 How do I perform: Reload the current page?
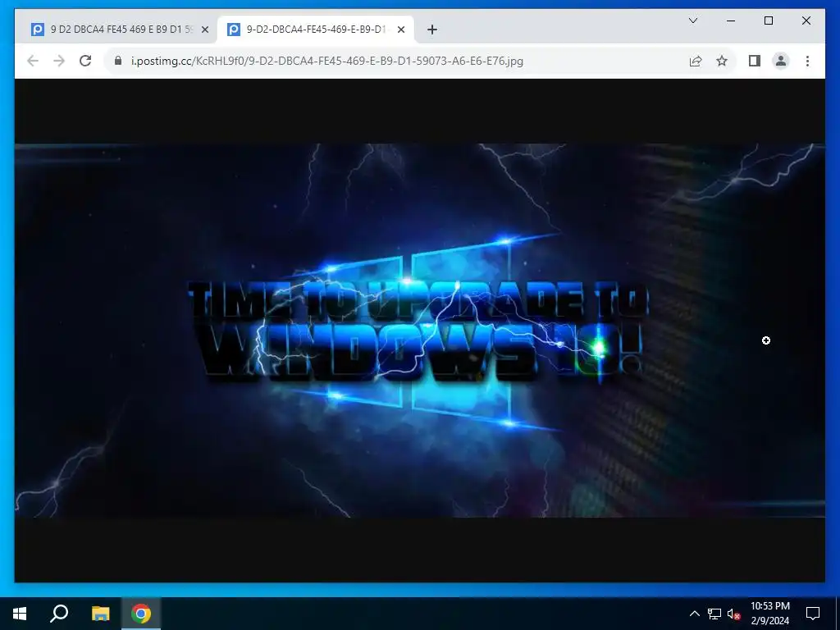[85, 61]
